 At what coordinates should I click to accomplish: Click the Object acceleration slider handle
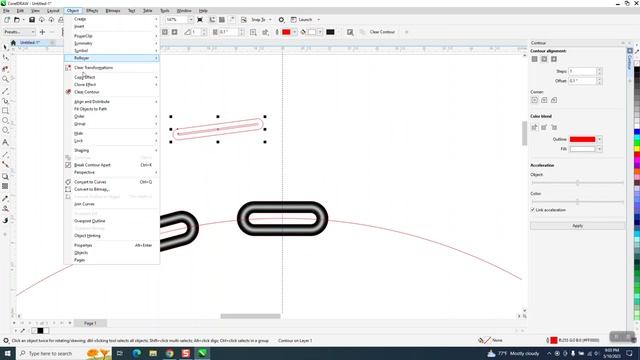coord(578,183)
